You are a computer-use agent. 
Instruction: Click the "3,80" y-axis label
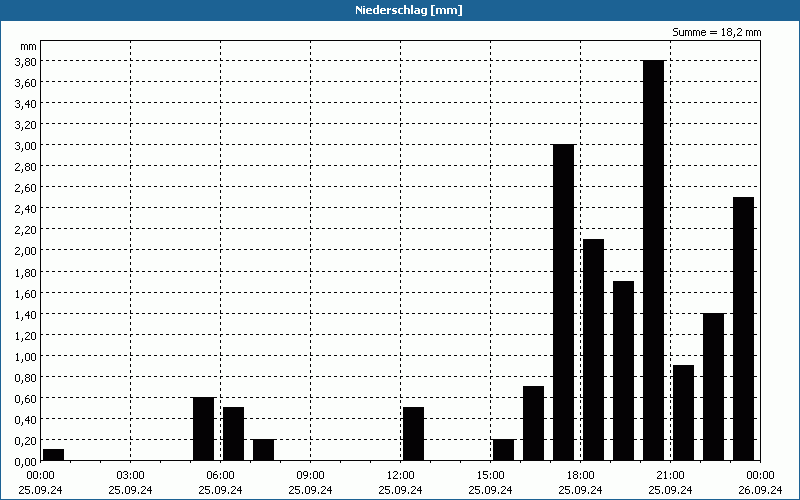[28, 61]
